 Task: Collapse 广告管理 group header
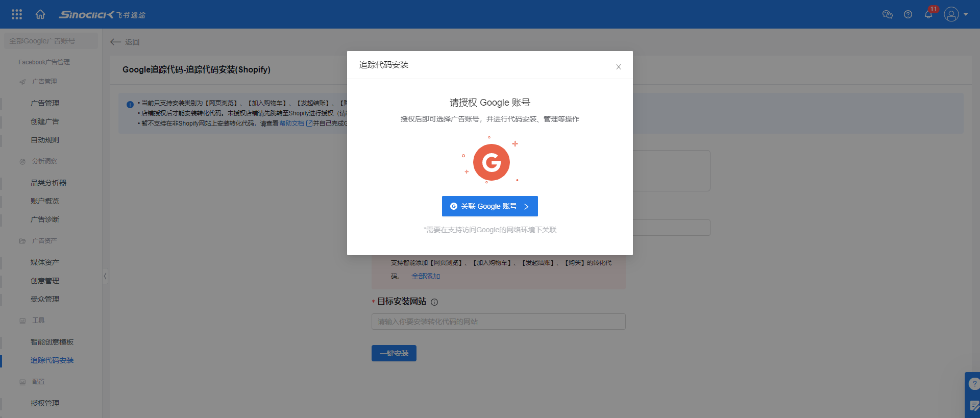click(44, 82)
